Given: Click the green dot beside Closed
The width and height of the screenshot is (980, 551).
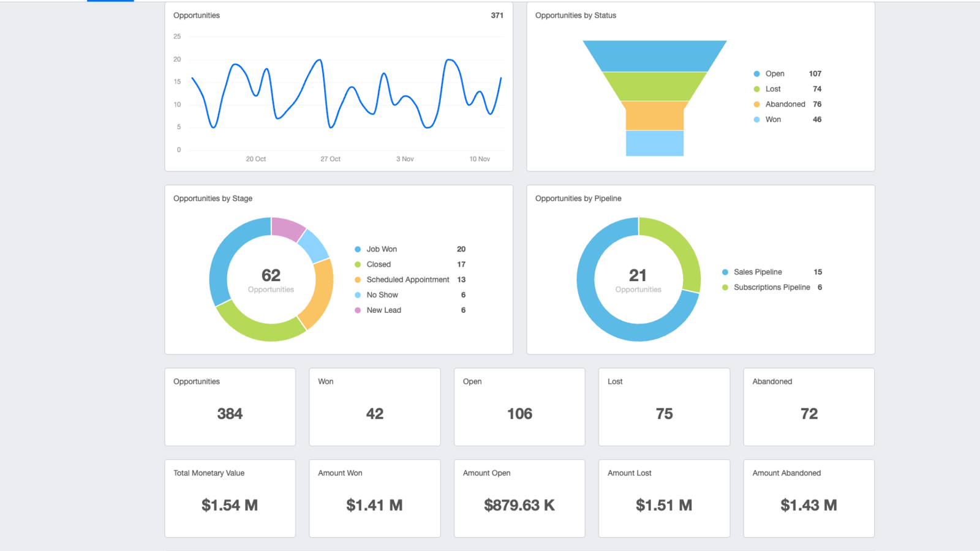Looking at the screenshot, I should coord(358,264).
